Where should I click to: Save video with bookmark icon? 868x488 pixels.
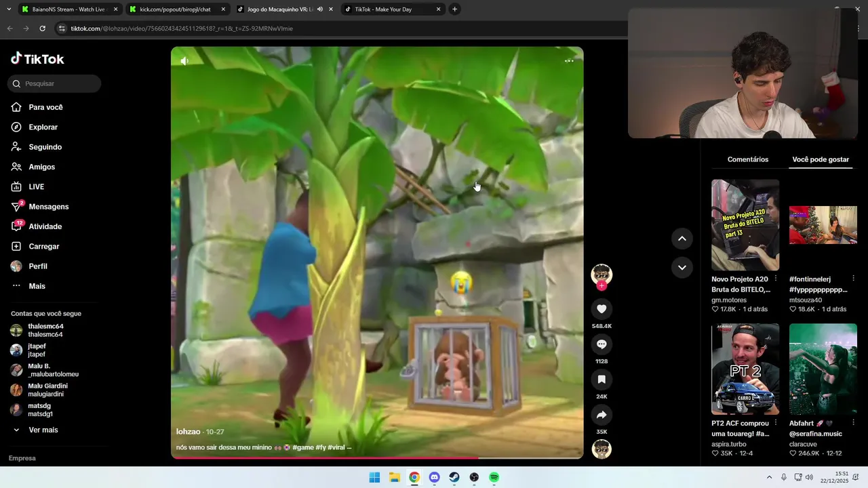(601, 380)
